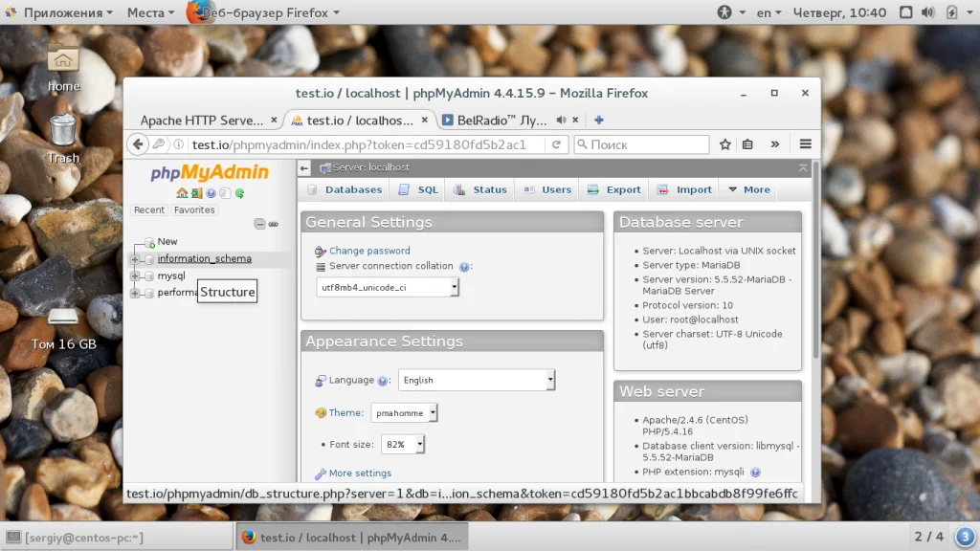
Task: Click the Change password link
Action: click(x=369, y=251)
